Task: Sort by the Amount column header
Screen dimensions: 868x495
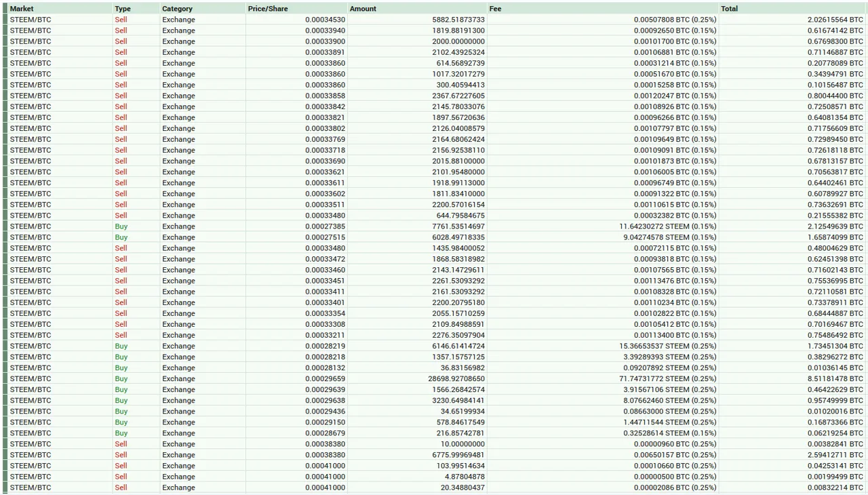Action: click(x=417, y=9)
